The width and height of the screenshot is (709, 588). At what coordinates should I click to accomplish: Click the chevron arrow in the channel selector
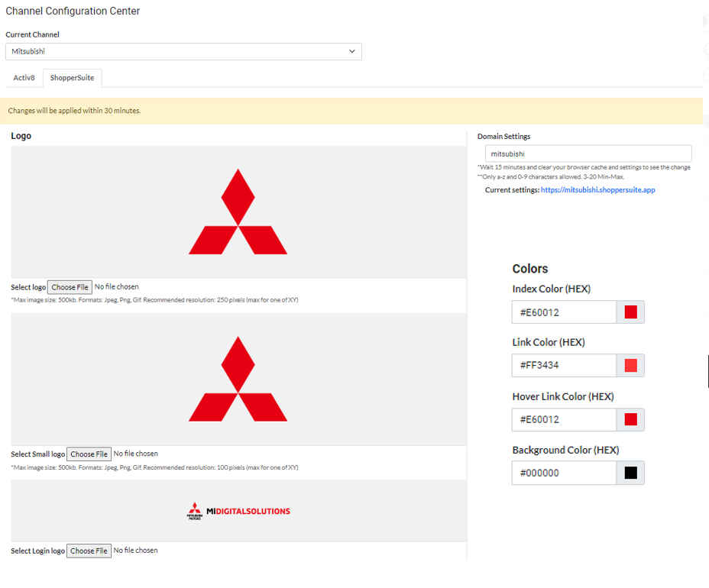(351, 51)
